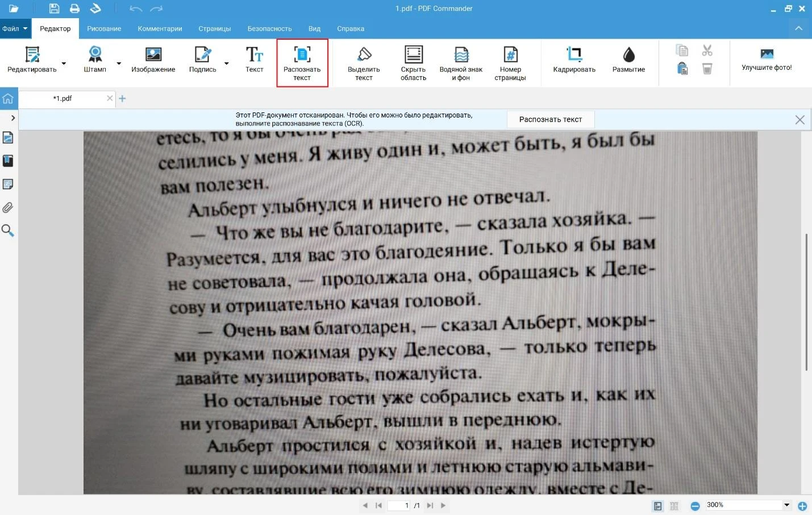The width and height of the screenshot is (812, 515).
Task: Undo the last action
Action: click(x=135, y=9)
